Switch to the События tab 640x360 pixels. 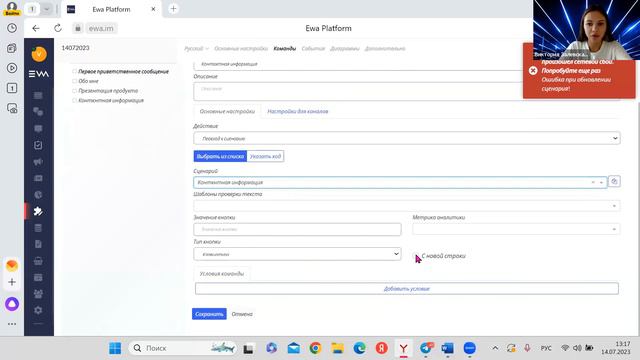(313, 49)
